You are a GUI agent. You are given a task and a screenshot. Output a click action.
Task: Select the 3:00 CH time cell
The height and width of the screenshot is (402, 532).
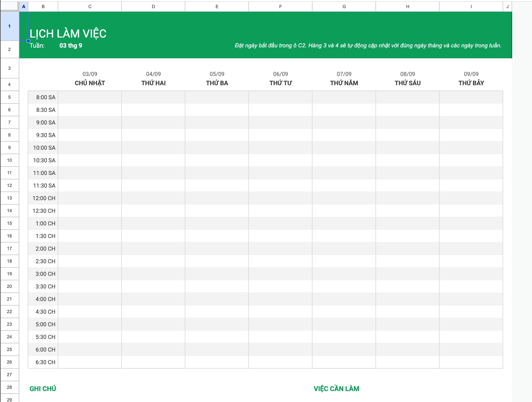pos(43,274)
